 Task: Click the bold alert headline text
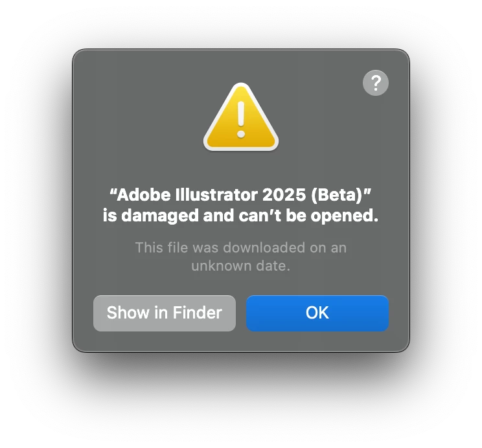[241, 205]
